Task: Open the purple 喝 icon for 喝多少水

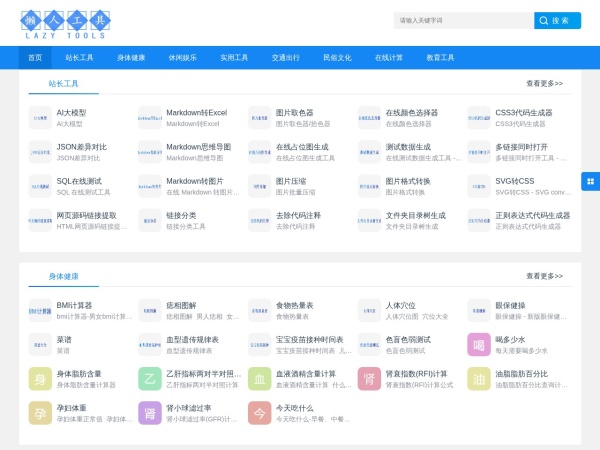Action: [x=479, y=344]
